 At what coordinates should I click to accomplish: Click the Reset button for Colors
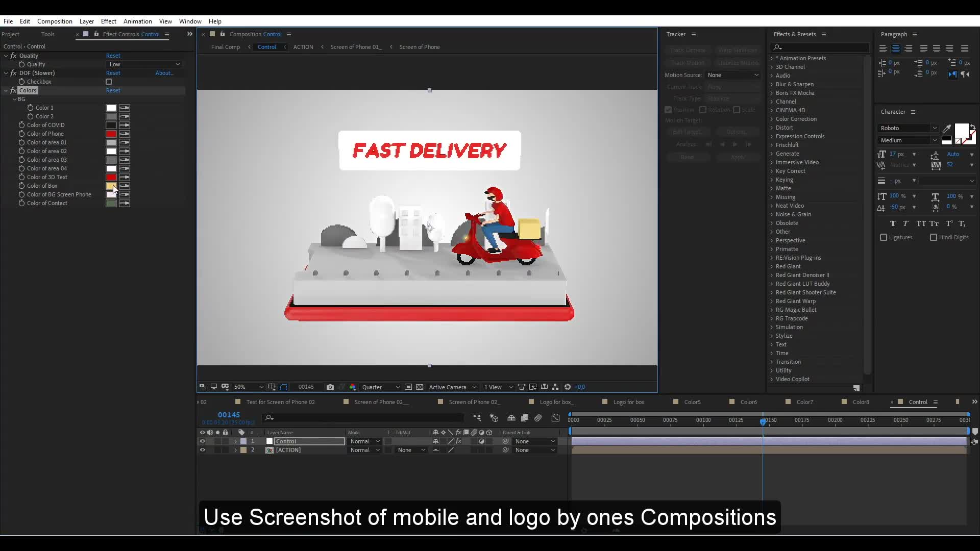pyautogui.click(x=113, y=90)
